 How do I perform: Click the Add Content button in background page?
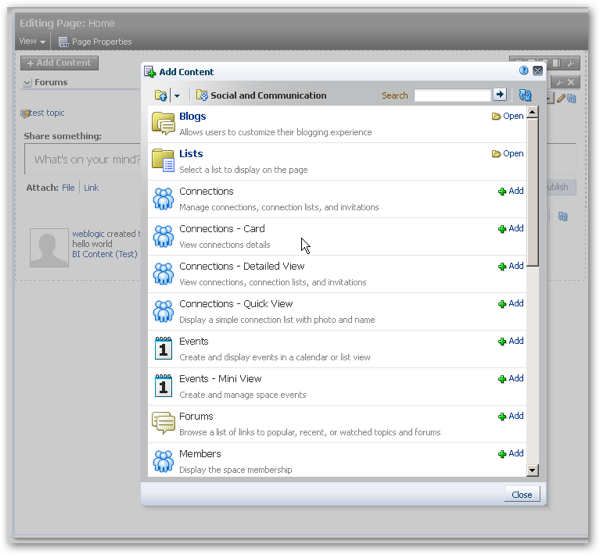tap(59, 63)
